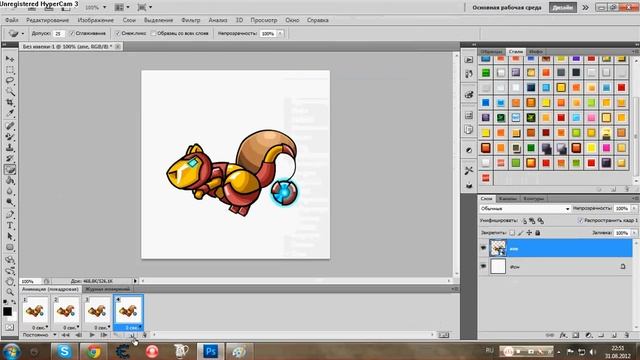Open layer opacity slider arrow
Viewport: 640px width, 360px height.
[634, 209]
